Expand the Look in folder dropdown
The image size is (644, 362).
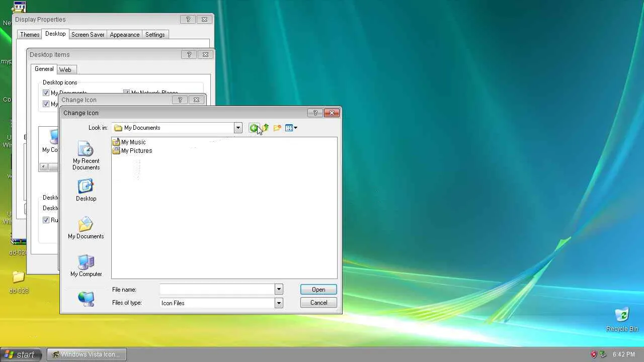click(x=238, y=128)
